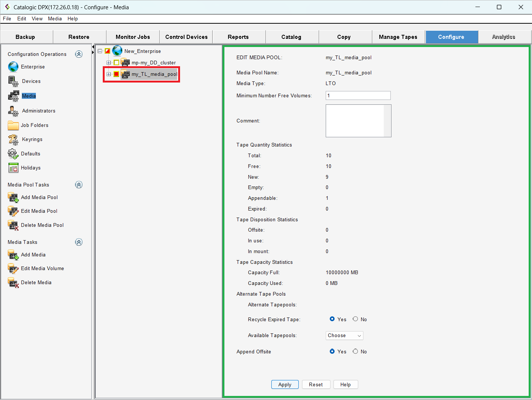Open Keyrings via the keys icon
The image size is (532, 400).
(13, 140)
